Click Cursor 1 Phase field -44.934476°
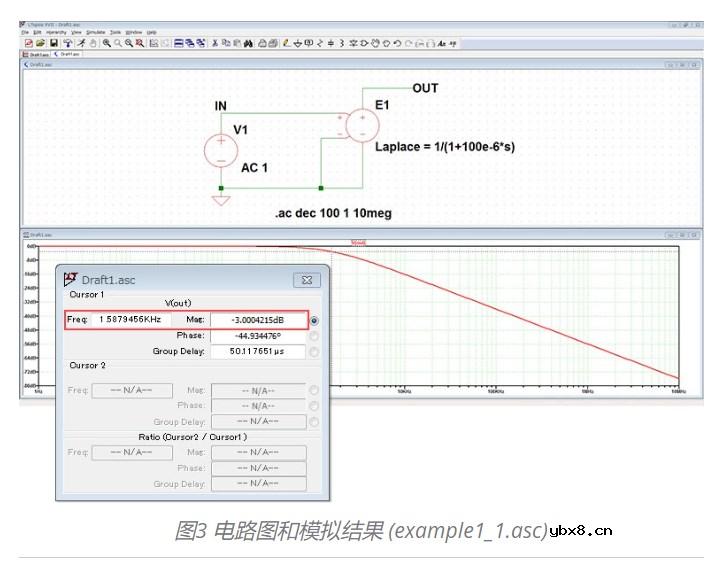 (258, 336)
